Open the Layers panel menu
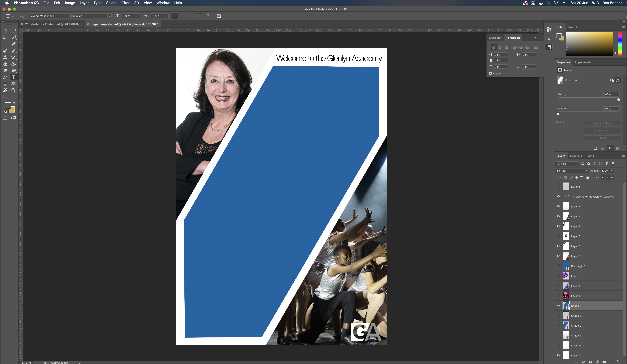Viewport: 627px width, 364px height. pyautogui.click(x=624, y=156)
